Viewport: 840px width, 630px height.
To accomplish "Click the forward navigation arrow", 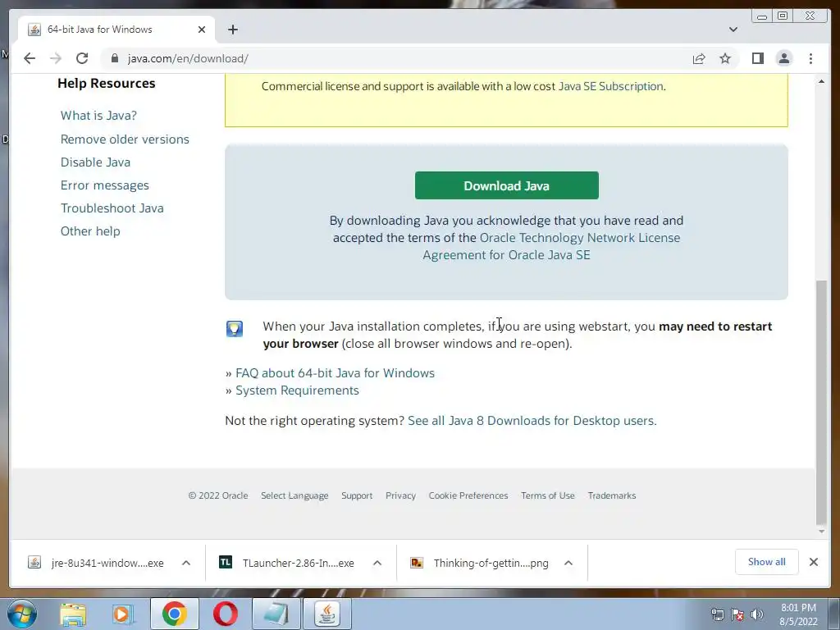I will (56, 58).
